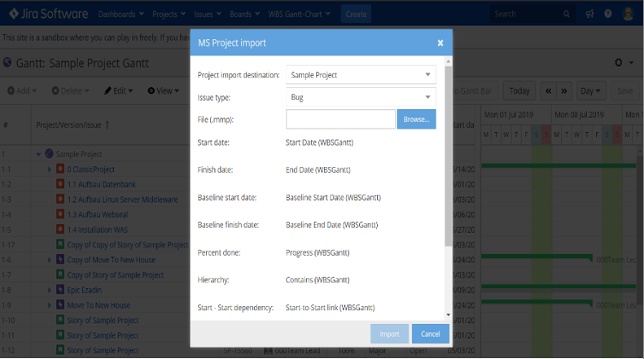
Task: Click bug icon of 1.2 Aufbau Linux Server Middleware
Action: tap(60, 199)
